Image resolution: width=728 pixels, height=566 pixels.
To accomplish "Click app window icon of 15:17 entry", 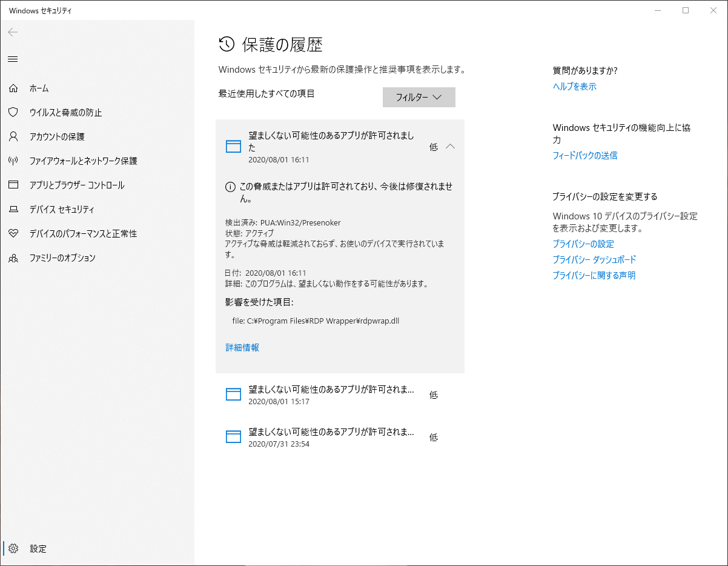I will (233, 395).
